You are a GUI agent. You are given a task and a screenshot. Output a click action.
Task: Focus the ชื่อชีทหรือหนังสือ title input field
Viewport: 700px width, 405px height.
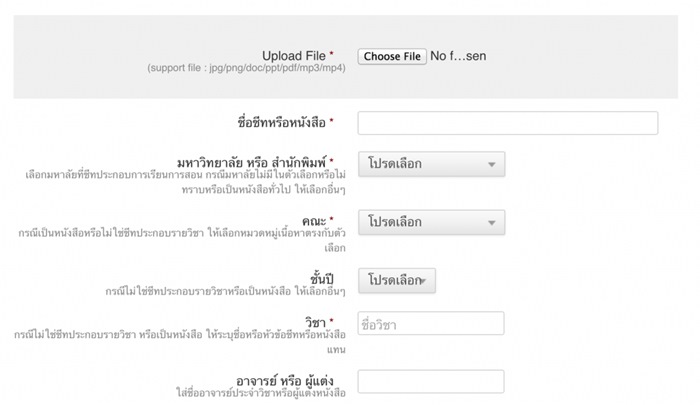[x=508, y=123]
